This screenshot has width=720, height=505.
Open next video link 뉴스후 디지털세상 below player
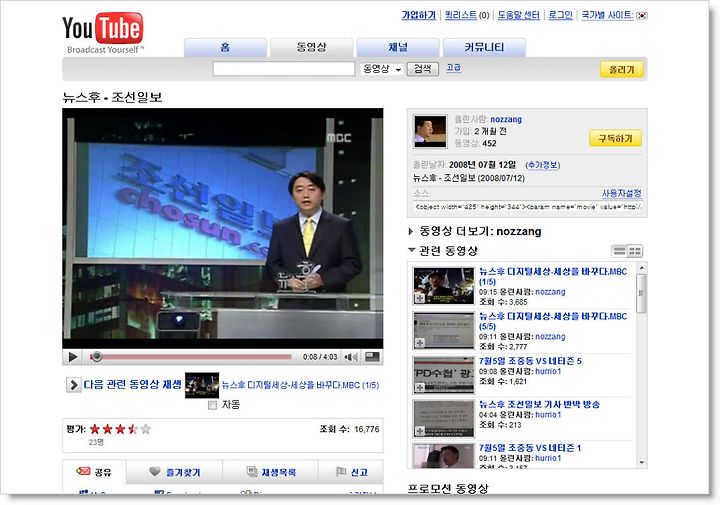click(300, 385)
